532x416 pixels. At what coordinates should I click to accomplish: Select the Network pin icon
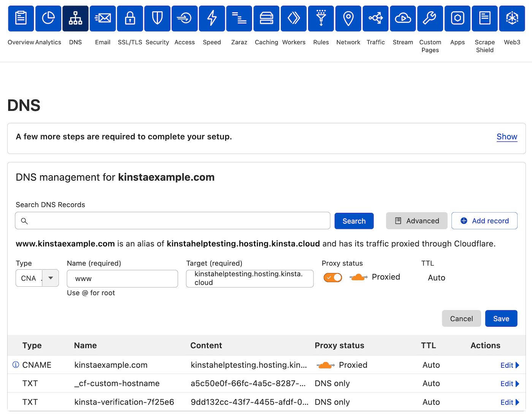pos(348,18)
